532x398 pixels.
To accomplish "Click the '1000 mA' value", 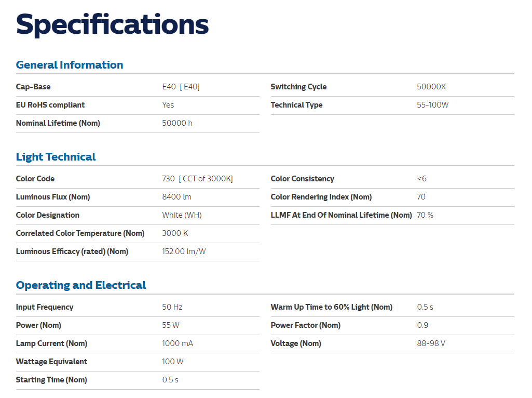I will coord(178,343).
